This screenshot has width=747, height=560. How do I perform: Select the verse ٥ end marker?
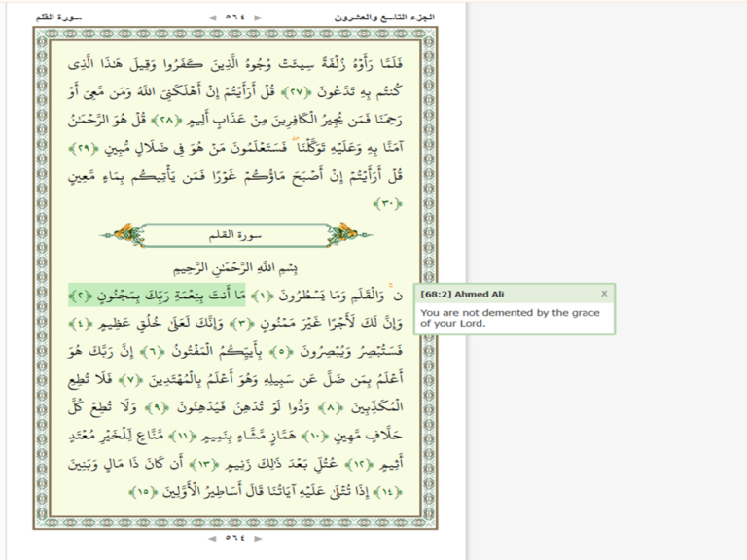281,352
